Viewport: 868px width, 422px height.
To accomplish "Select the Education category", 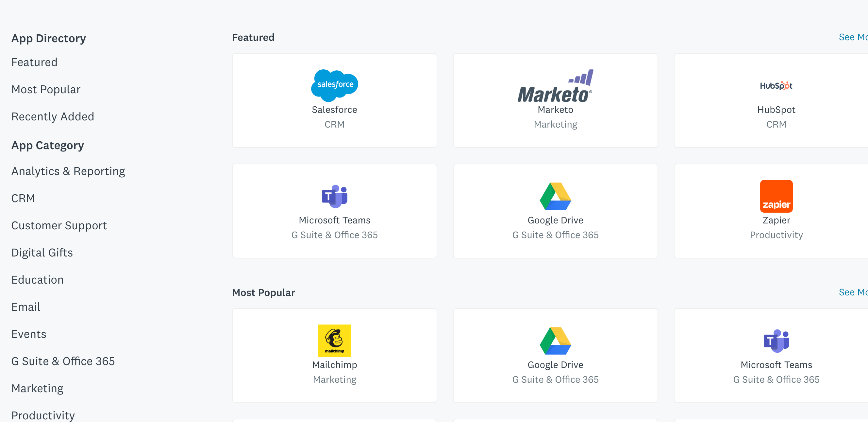I will (x=37, y=280).
